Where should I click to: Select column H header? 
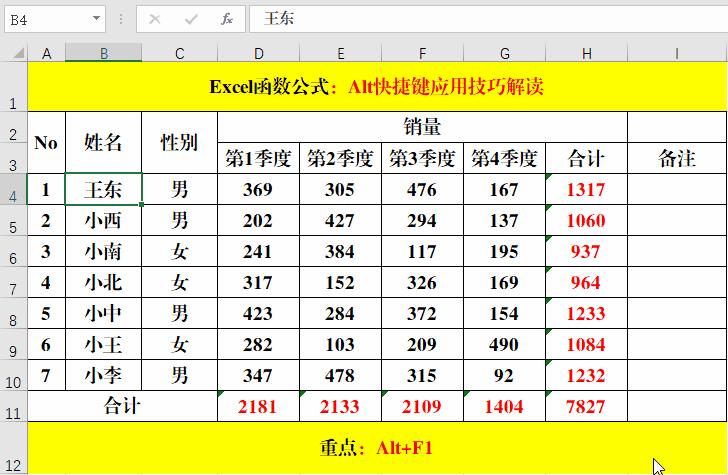click(x=586, y=53)
